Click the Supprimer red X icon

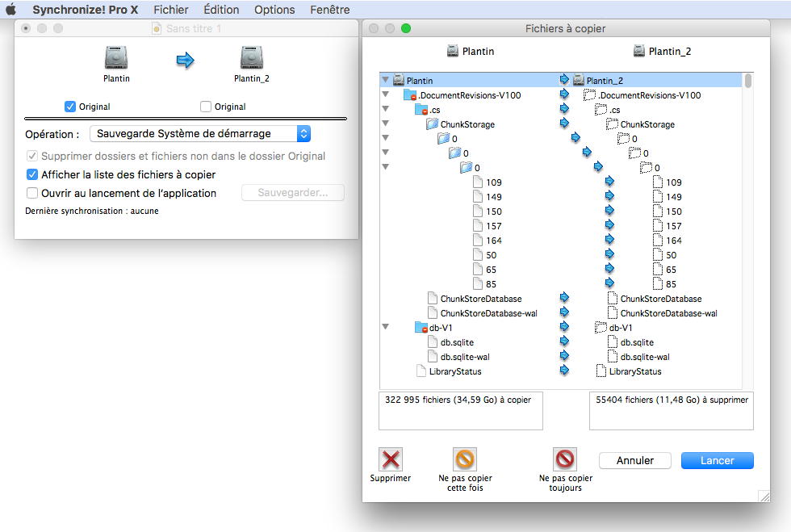(x=391, y=459)
